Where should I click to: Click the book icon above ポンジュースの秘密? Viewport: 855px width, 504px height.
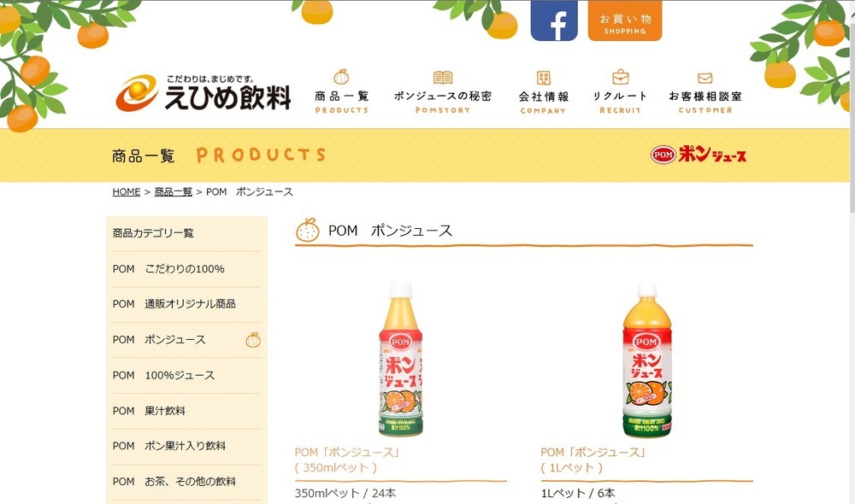(x=443, y=78)
